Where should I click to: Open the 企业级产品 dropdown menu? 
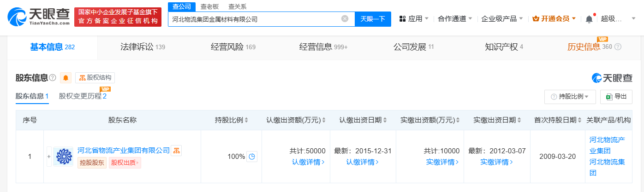pyautogui.click(x=502, y=19)
